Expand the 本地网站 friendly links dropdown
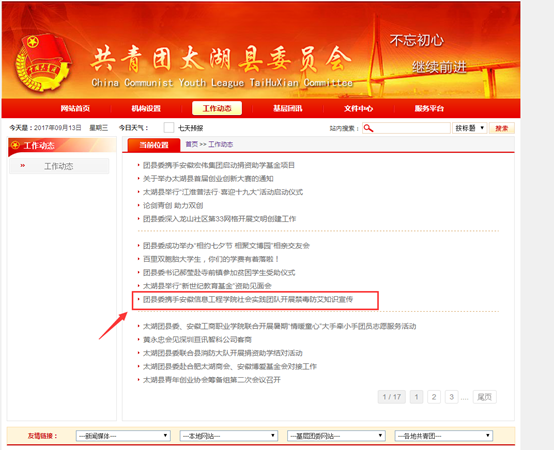This screenshot has width=554, height=450. [x=229, y=436]
